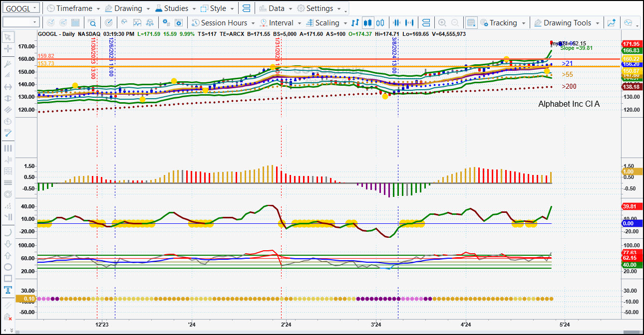Select the up arrow drawing tool
The image size is (644, 335).
[x=7, y=255]
